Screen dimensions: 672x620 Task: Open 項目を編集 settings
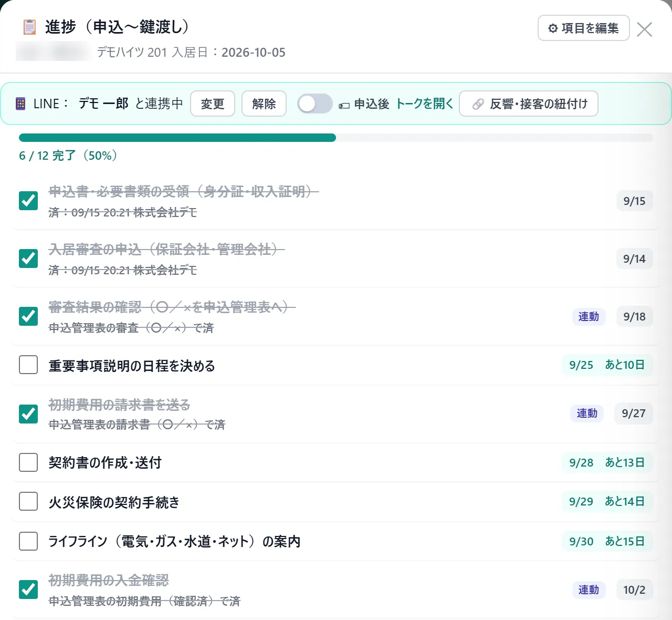(583, 28)
